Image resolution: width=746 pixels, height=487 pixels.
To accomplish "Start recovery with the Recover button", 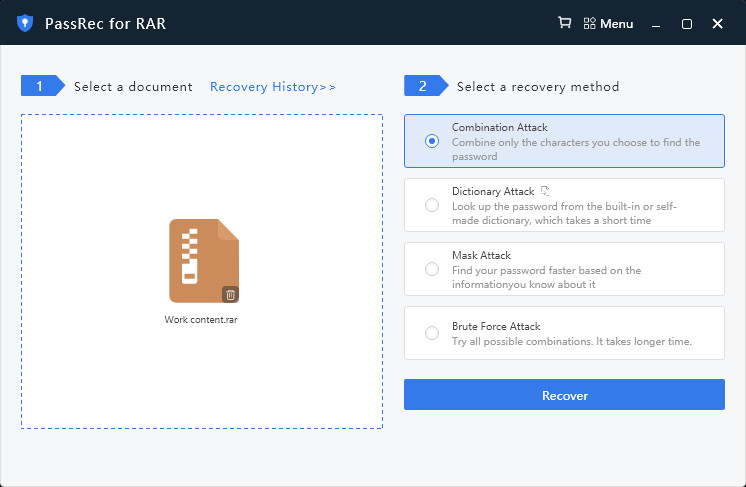I will 564,394.
